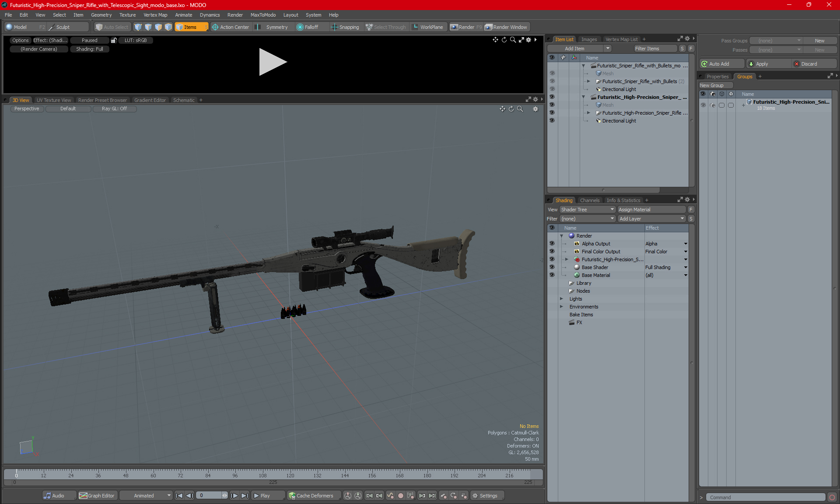
Task: Toggle visibility of the first Directional Light
Action: pyautogui.click(x=552, y=89)
